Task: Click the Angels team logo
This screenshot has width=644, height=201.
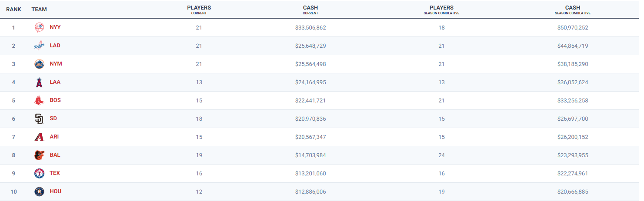Action: (39, 82)
